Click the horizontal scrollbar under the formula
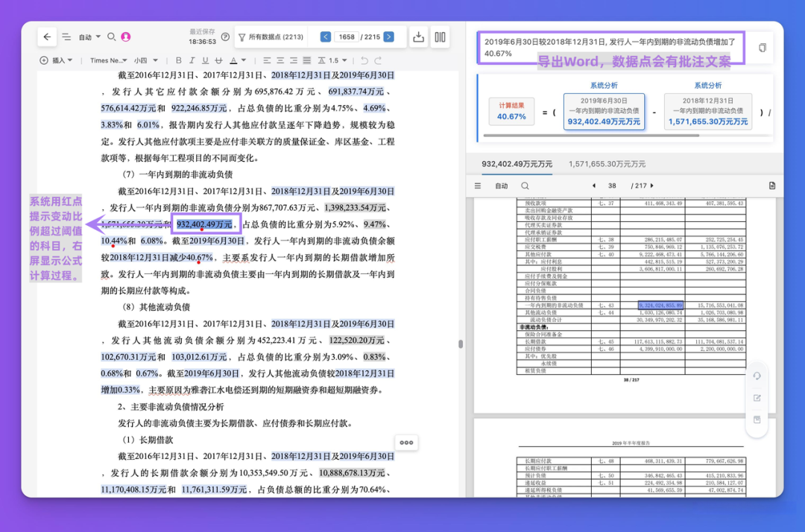Screen dimensions: 805x532 (x=591, y=136)
